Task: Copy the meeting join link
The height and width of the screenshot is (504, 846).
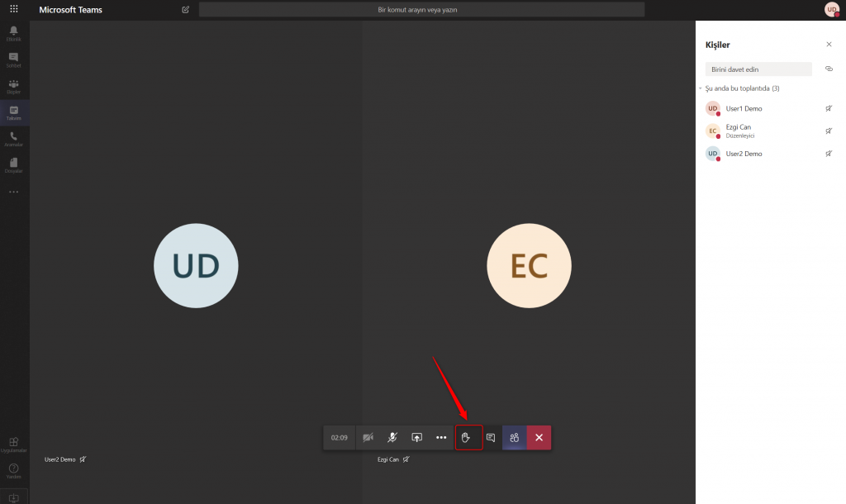Action: (x=829, y=69)
